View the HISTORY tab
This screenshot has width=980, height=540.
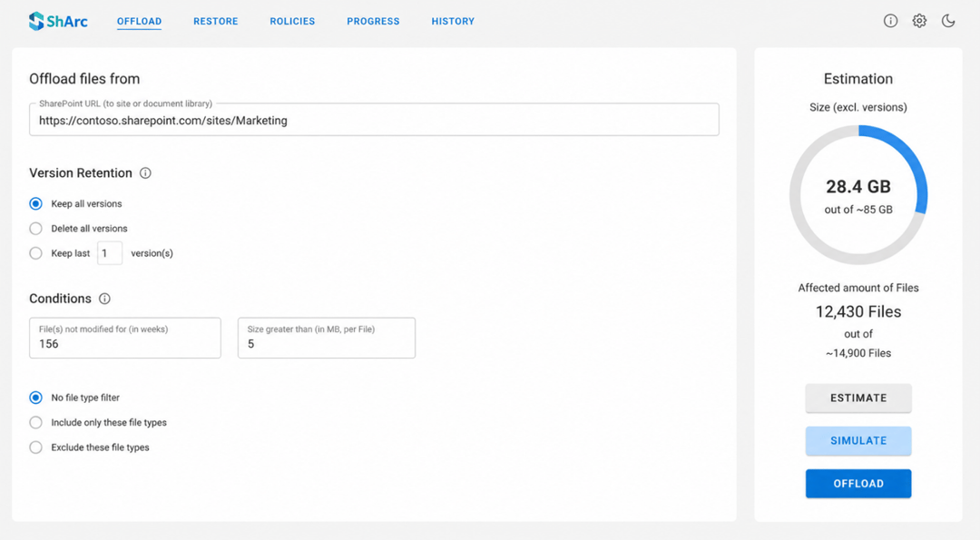coord(453,21)
